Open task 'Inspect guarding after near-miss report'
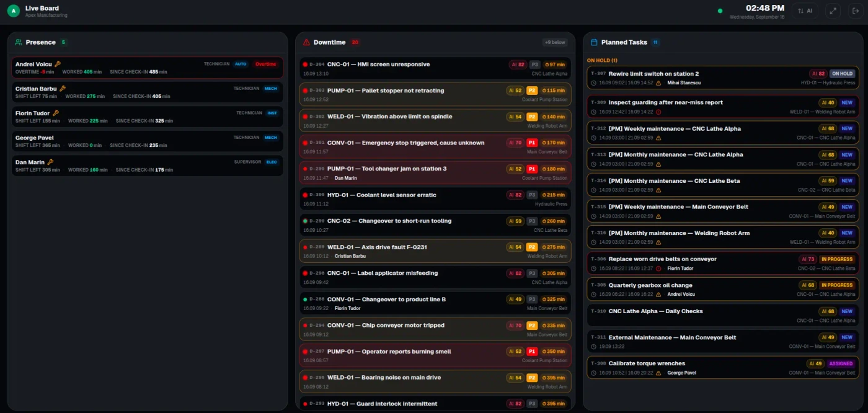The image size is (868, 413). (x=723, y=106)
